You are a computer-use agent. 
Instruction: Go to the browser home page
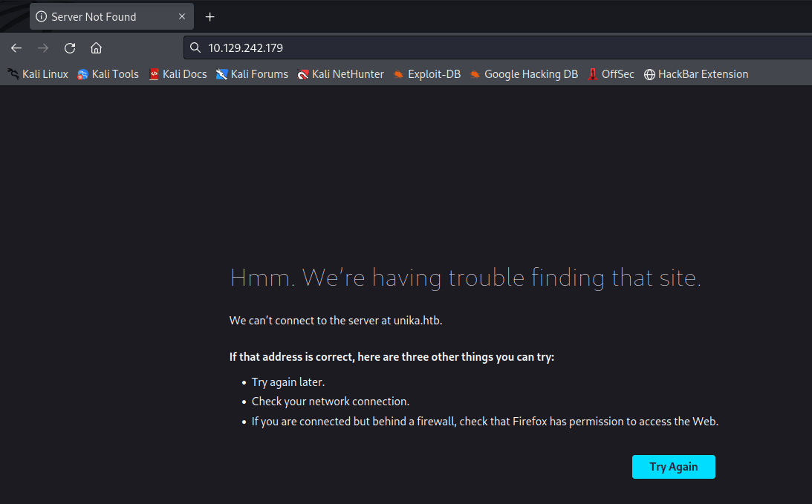[96, 48]
